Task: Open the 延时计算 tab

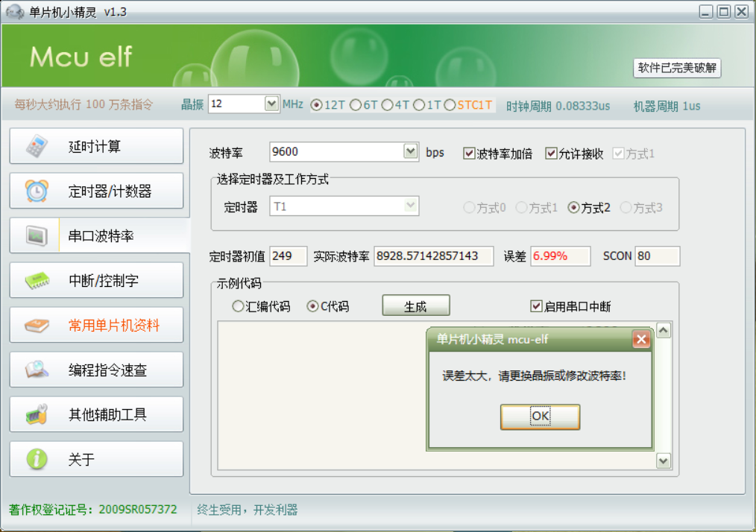Action: tap(96, 146)
